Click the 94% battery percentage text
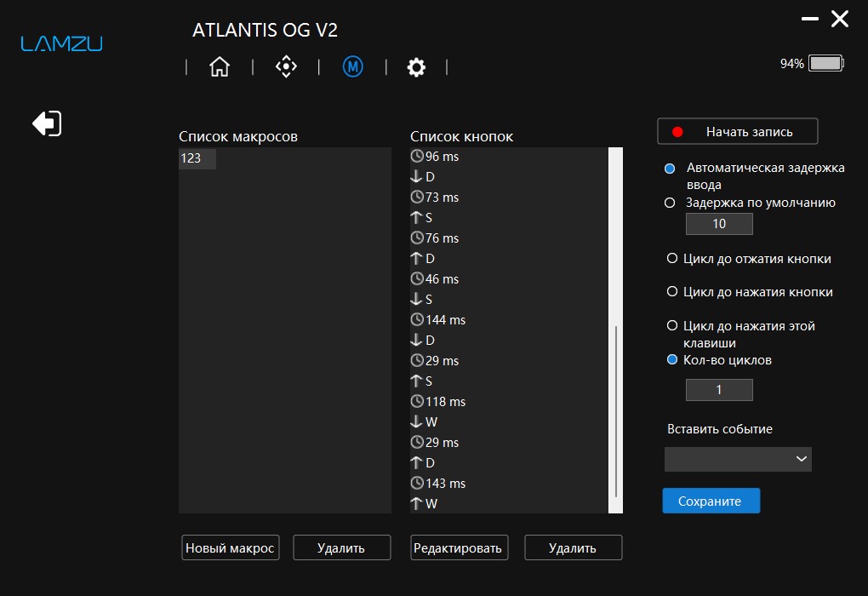This screenshot has height=596, width=868. pyautogui.click(x=791, y=64)
